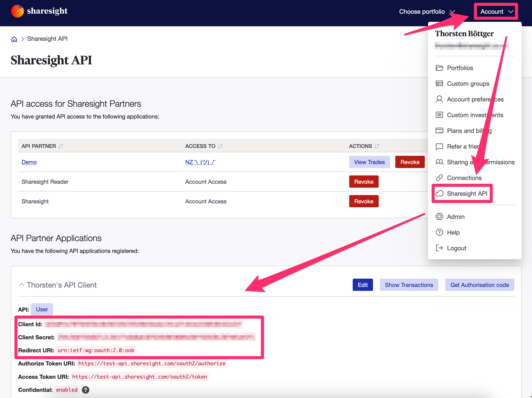Open the Demo partner link
Viewport: 532px width, 398px height.
pyautogui.click(x=29, y=162)
